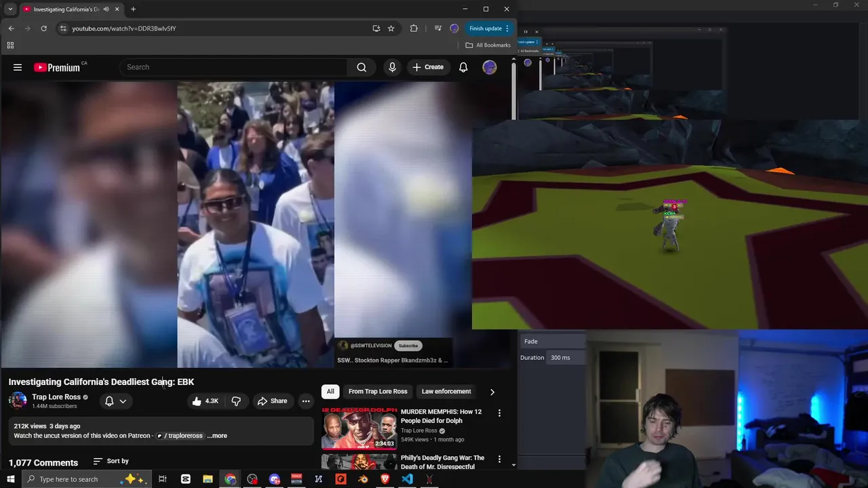Open options menu for MURDER MEMPHIS video
The height and width of the screenshot is (488, 868).
(x=500, y=413)
